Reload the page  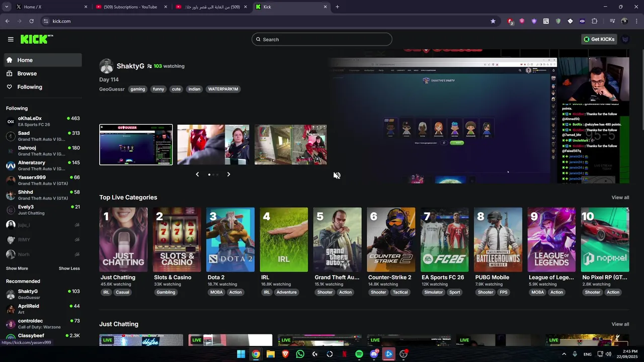(31, 21)
